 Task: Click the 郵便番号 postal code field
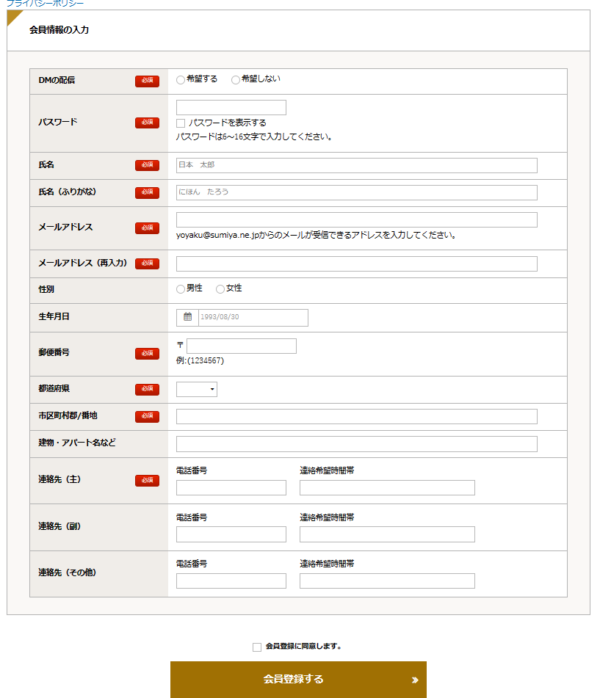click(241, 346)
